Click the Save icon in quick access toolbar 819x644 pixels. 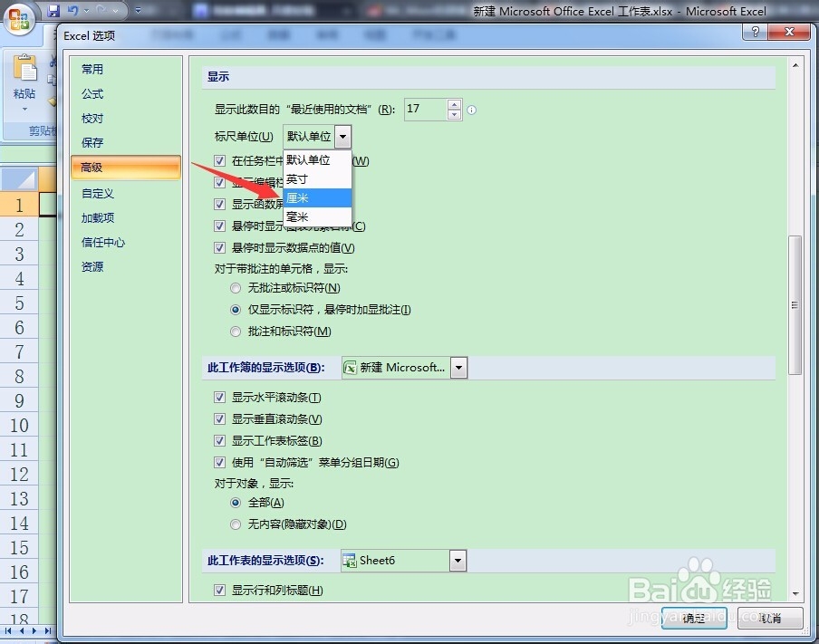click(x=53, y=11)
